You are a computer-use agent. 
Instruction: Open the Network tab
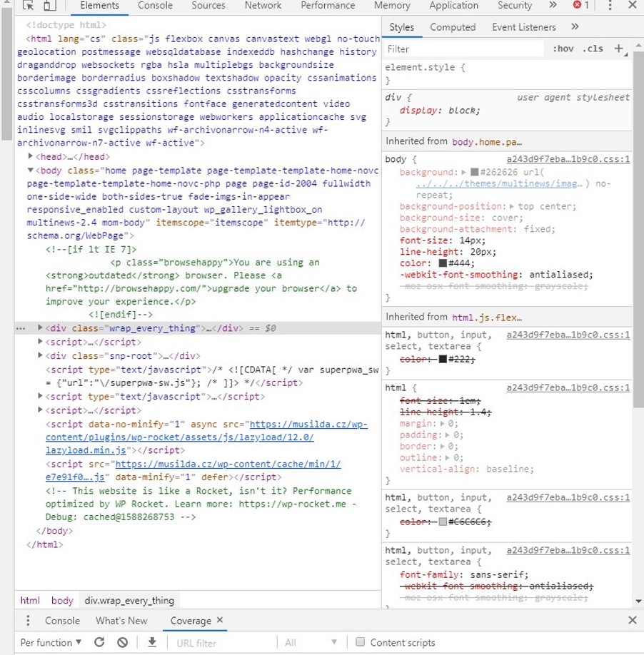coord(263,6)
